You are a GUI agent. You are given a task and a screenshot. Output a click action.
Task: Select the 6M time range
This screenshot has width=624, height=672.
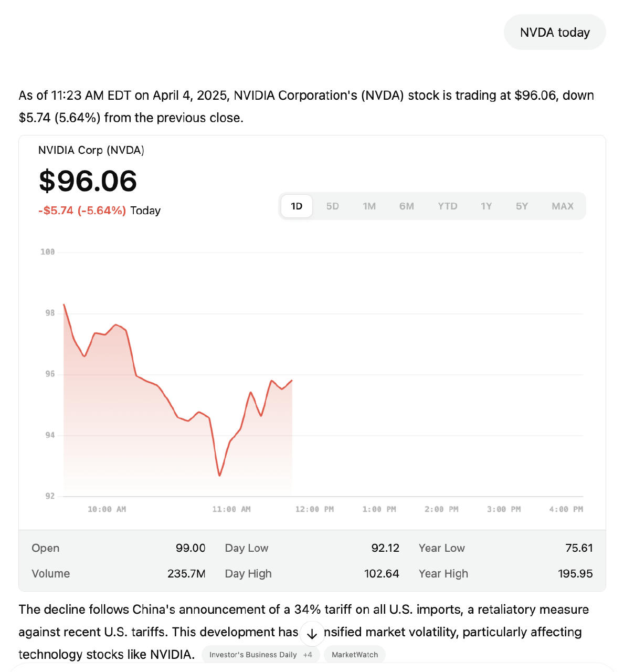click(406, 206)
